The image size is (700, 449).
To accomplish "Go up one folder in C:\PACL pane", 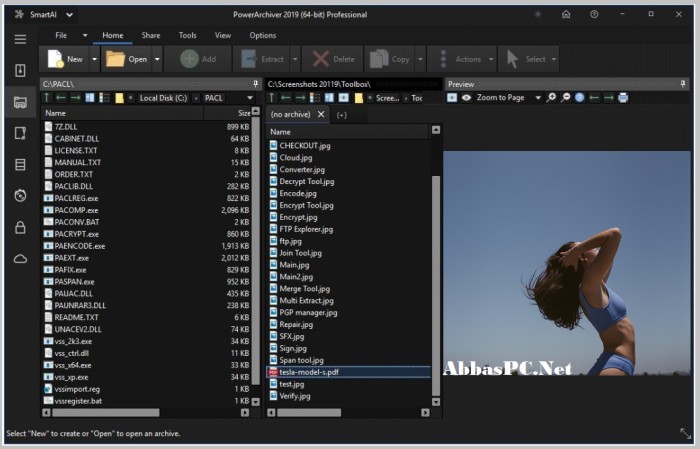I will coord(47,98).
